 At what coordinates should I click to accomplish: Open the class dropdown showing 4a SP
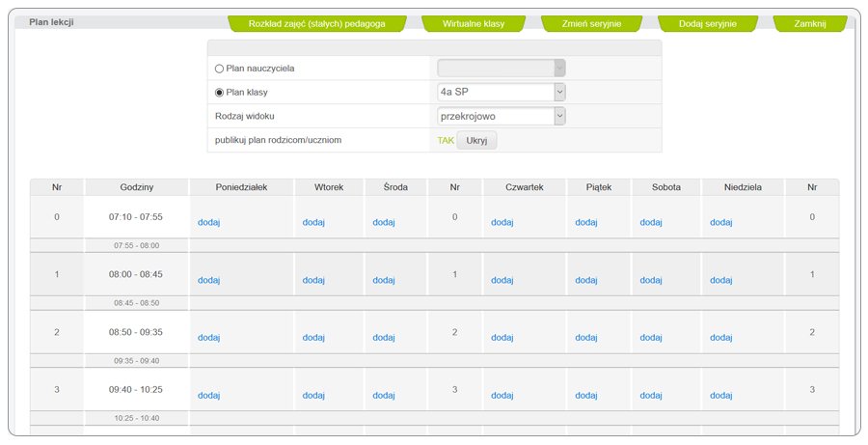[501, 93]
